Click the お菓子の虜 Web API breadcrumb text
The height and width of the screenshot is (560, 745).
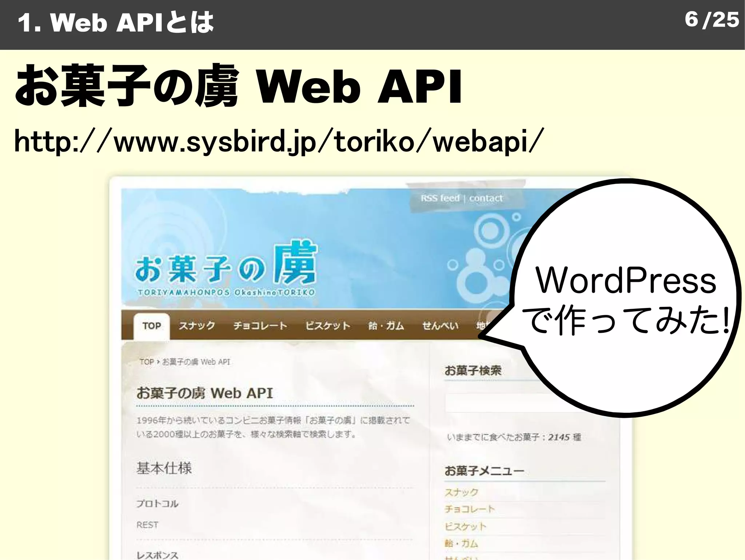coord(196,362)
